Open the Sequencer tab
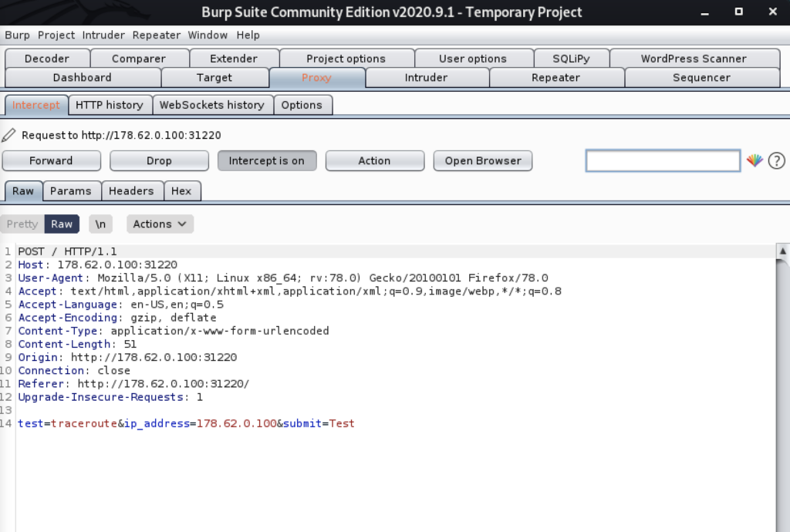The image size is (790, 532). pos(701,78)
